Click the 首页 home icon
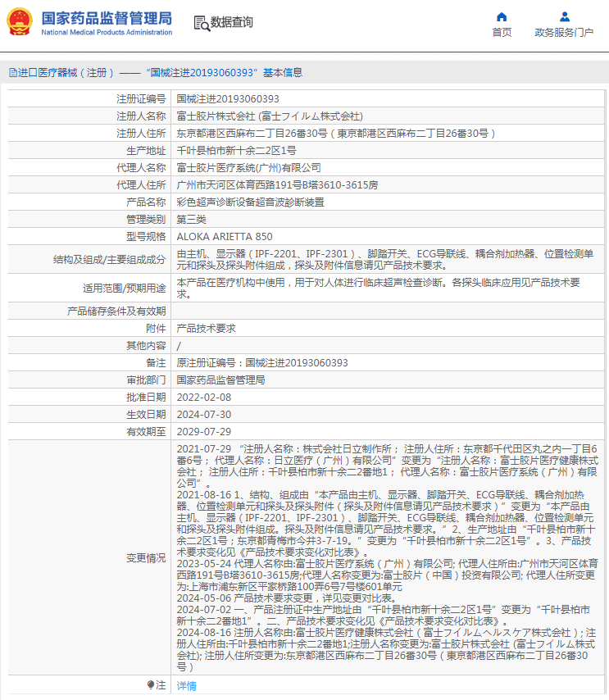The image size is (609, 700). (x=502, y=17)
